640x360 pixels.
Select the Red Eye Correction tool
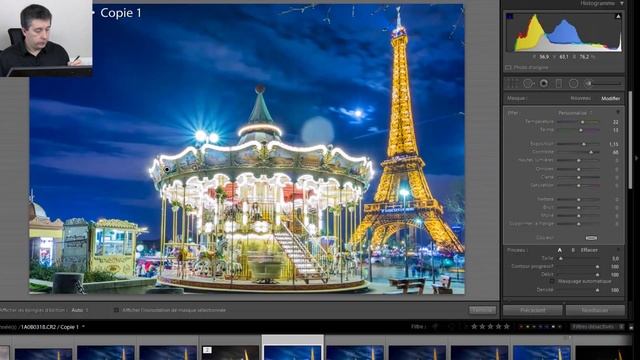click(x=544, y=84)
